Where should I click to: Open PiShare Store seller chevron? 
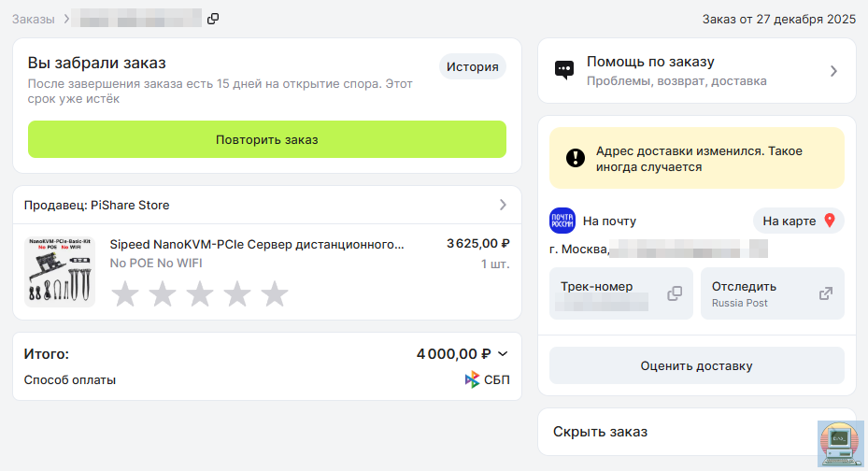pyautogui.click(x=503, y=205)
